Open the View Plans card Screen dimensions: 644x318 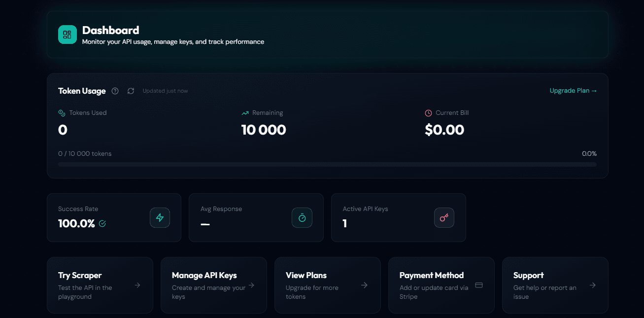[327, 285]
